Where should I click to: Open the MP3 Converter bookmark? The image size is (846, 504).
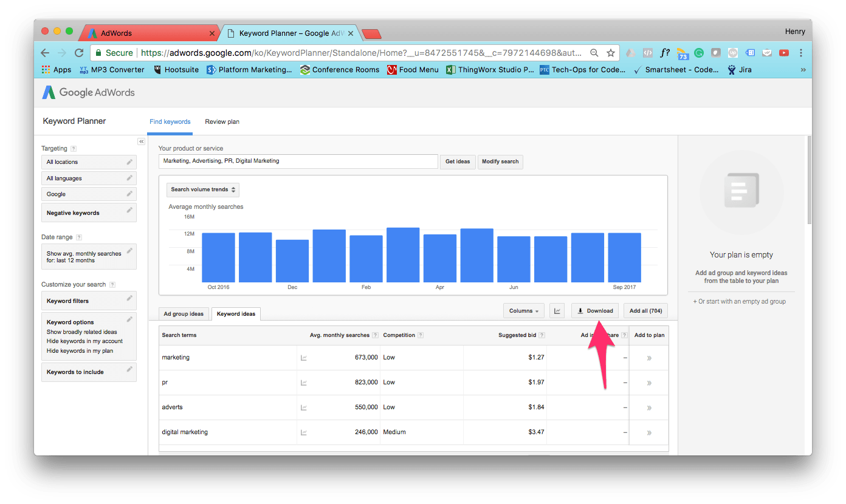pyautogui.click(x=112, y=70)
